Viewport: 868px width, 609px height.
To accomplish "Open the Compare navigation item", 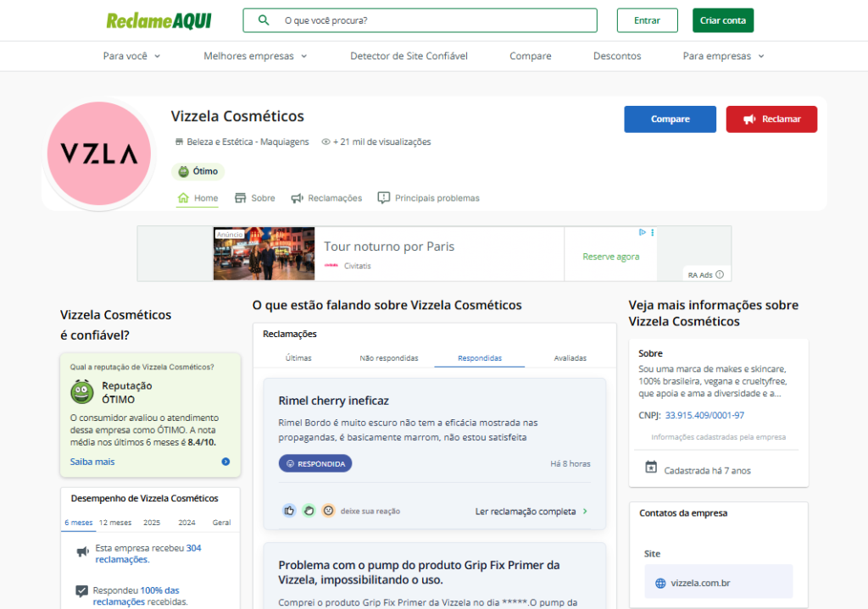I will 531,56.
